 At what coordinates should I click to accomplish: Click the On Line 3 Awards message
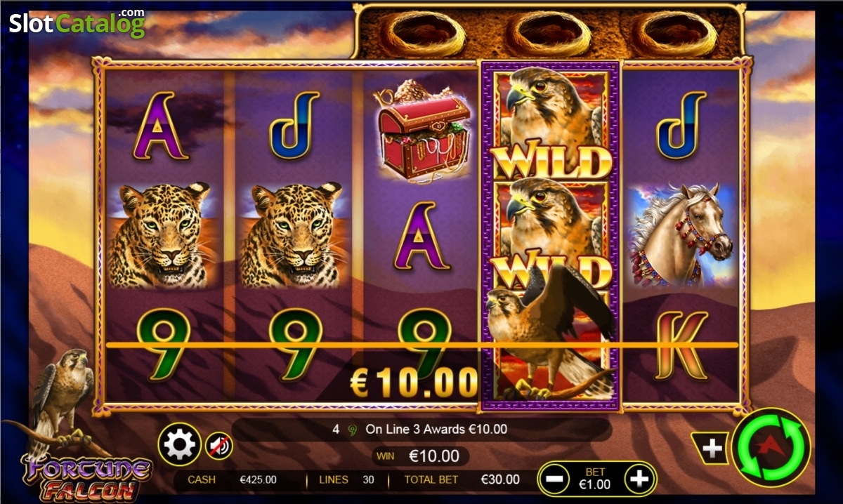tap(419, 429)
